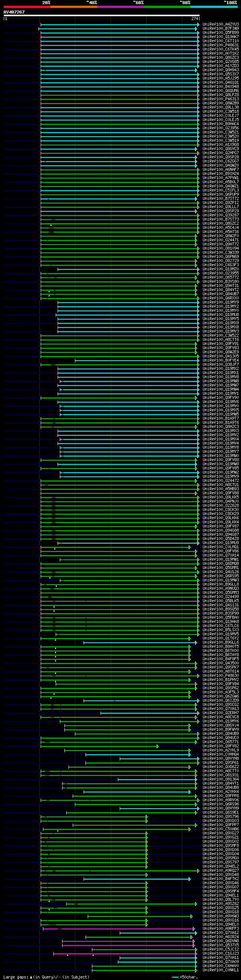Select hit label UniRef100_A1X9G8

click(221, 144)
